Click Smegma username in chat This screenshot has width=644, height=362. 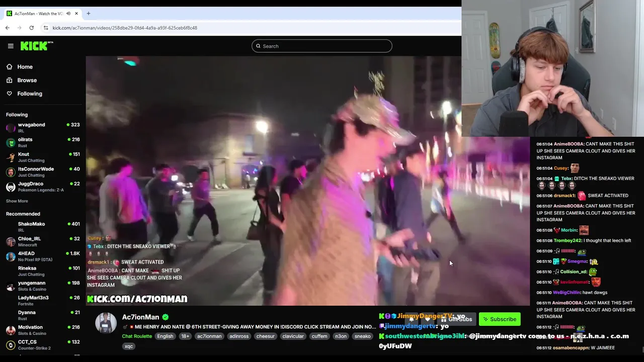pyautogui.click(x=577, y=262)
